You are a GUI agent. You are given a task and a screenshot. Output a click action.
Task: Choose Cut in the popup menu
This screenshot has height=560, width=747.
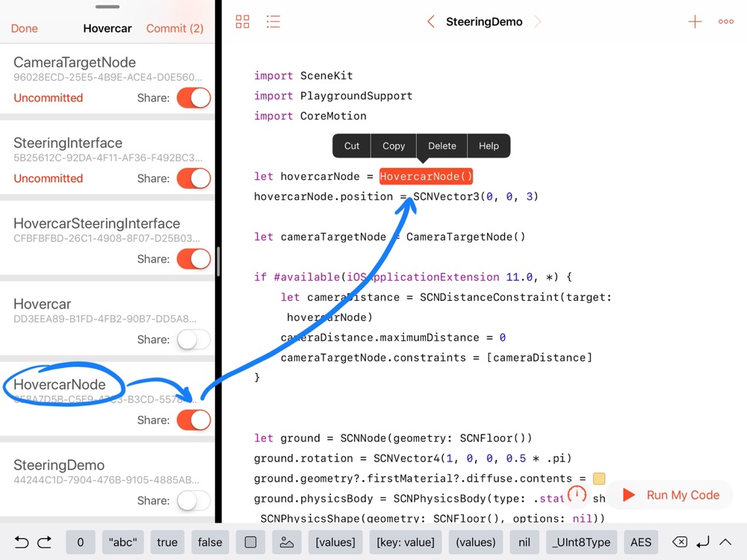[x=352, y=146]
